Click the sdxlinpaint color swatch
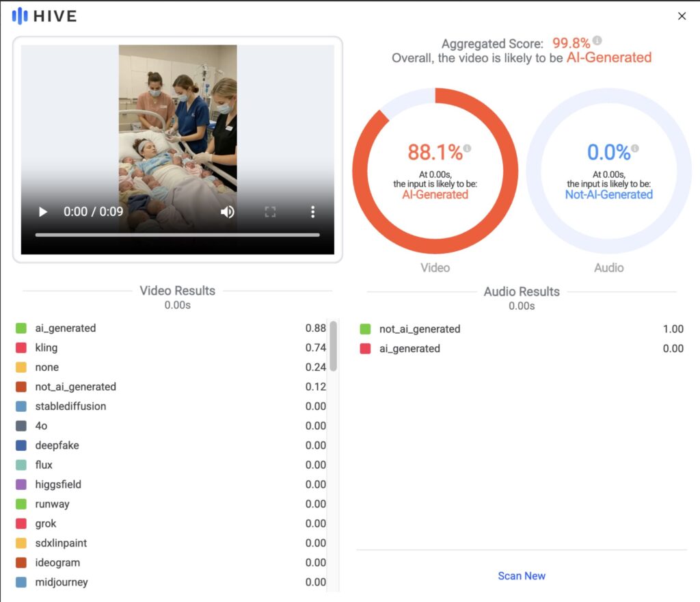The width and height of the screenshot is (700, 602). pos(21,543)
